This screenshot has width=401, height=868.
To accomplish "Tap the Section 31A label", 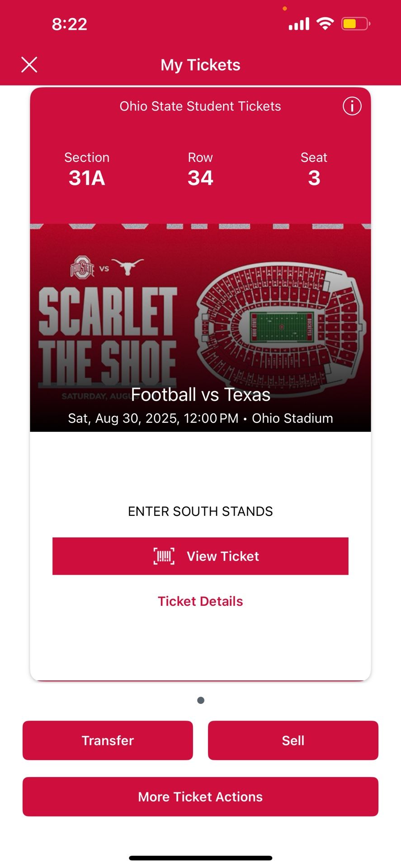I will pos(87,170).
